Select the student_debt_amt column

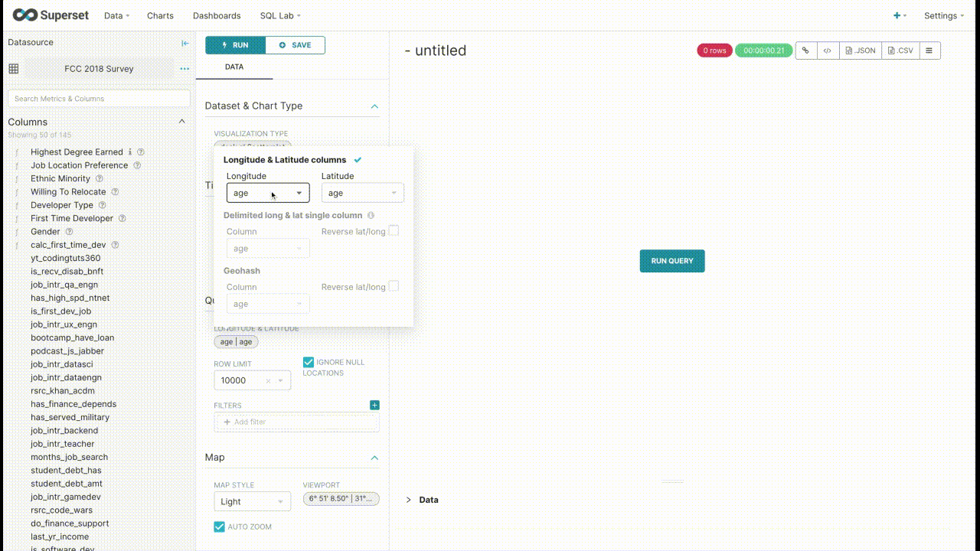click(67, 484)
